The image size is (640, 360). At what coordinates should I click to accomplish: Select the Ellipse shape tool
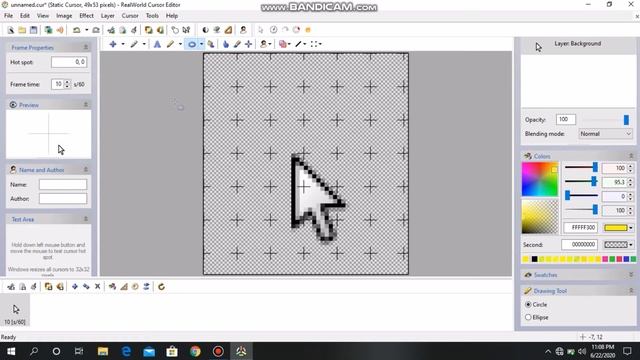click(x=191, y=44)
